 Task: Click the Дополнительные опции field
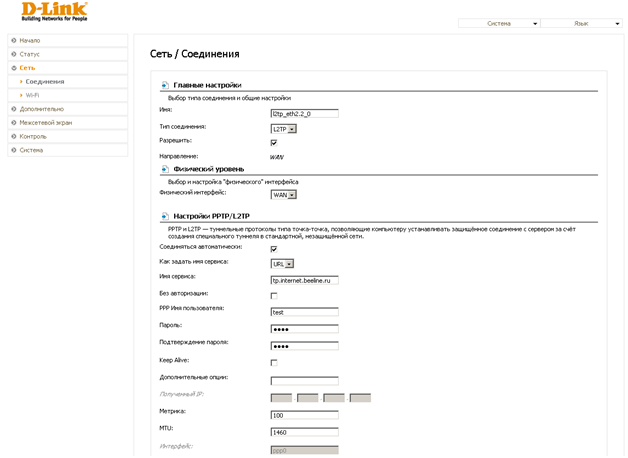coord(304,381)
